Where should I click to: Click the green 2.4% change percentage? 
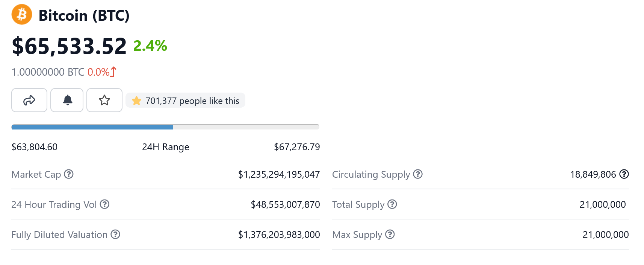(x=150, y=46)
